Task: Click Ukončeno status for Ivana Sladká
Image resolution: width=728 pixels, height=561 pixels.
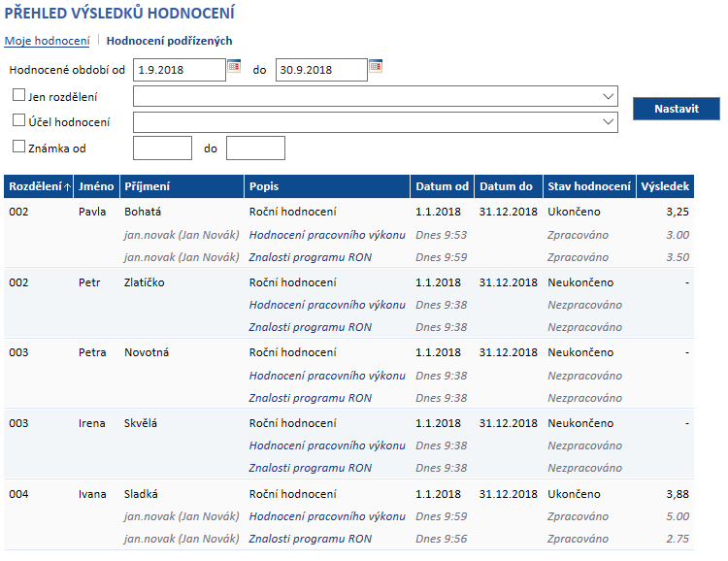Action: point(574,494)
